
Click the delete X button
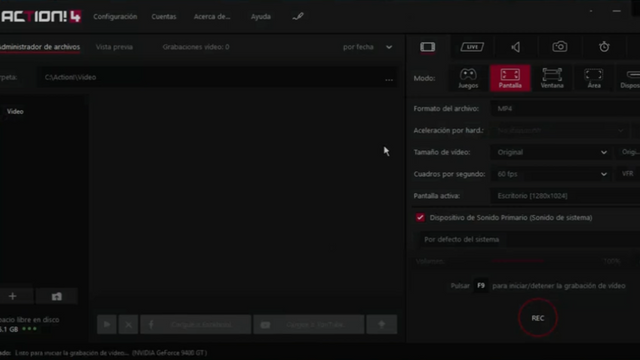pyautogui.click(x=128, y=324)
